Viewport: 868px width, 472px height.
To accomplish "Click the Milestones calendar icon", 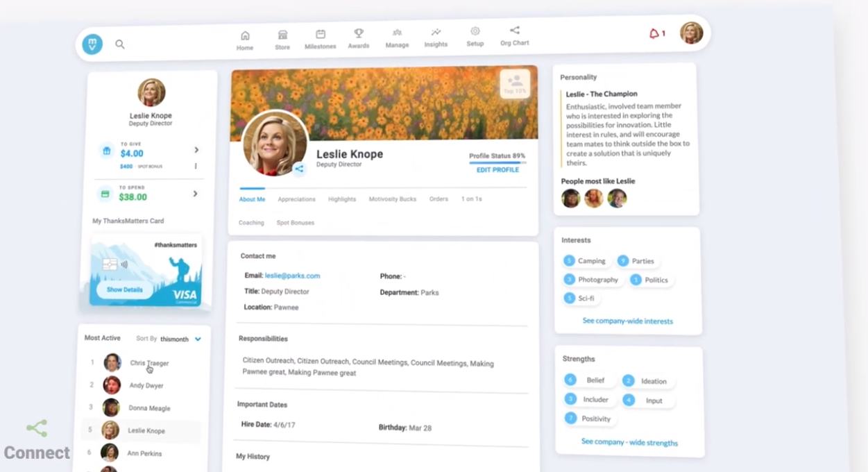I will [x=320, y=35].
